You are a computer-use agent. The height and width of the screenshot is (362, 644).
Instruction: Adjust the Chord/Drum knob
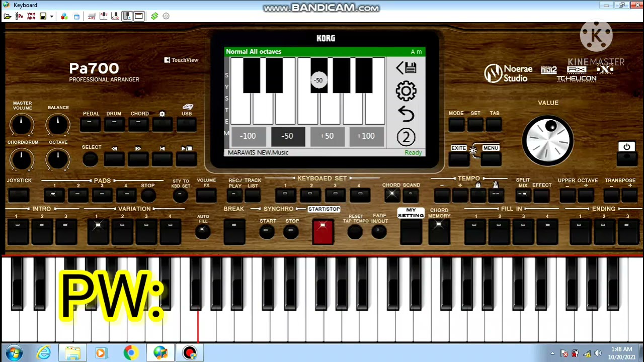(x=22, y=159)
